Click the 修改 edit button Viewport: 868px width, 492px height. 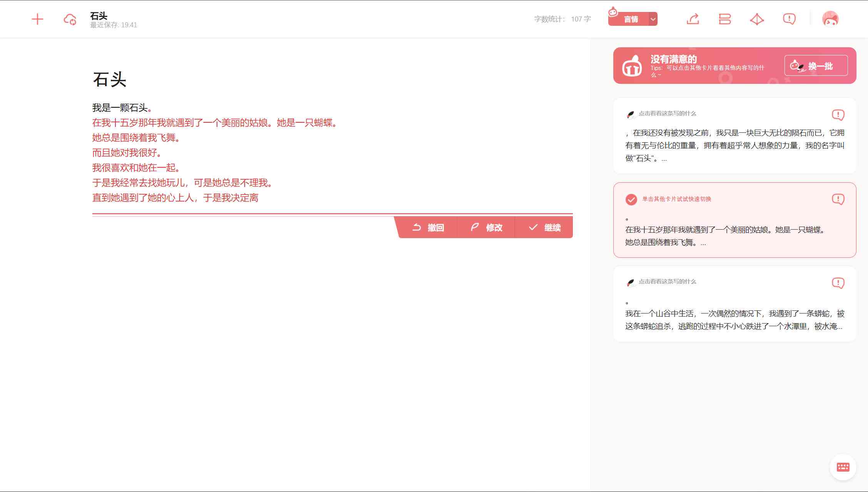486,227
